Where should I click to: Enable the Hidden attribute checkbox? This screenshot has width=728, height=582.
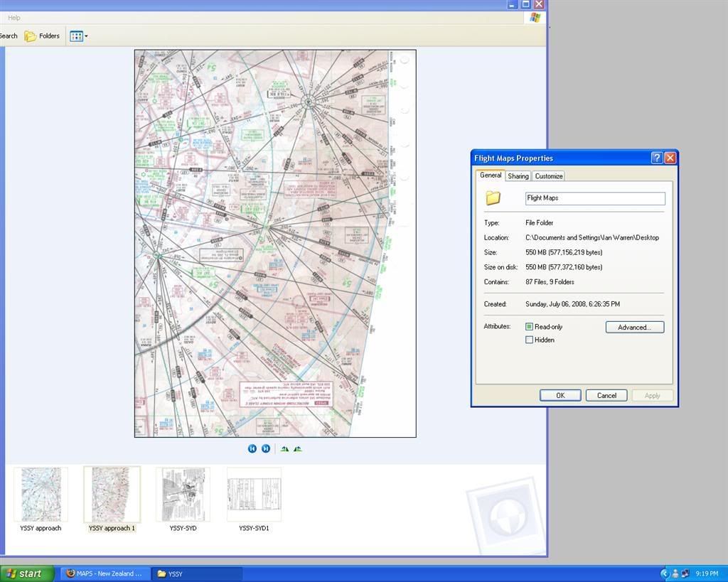point(529,340)
